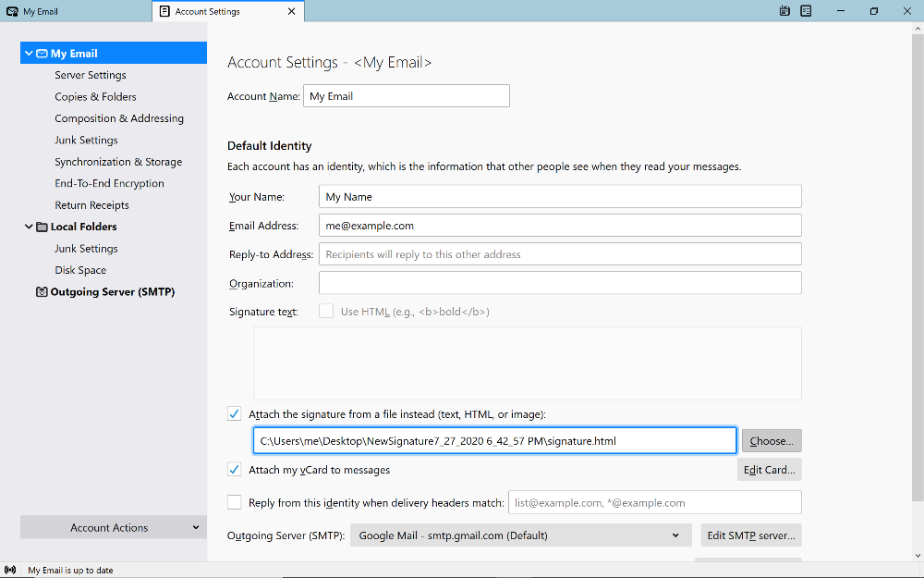Image resolution: width=924 pixels, height=578 pixels.
Task: Select Server Settings in the sidebar
Action: [91, 75]
